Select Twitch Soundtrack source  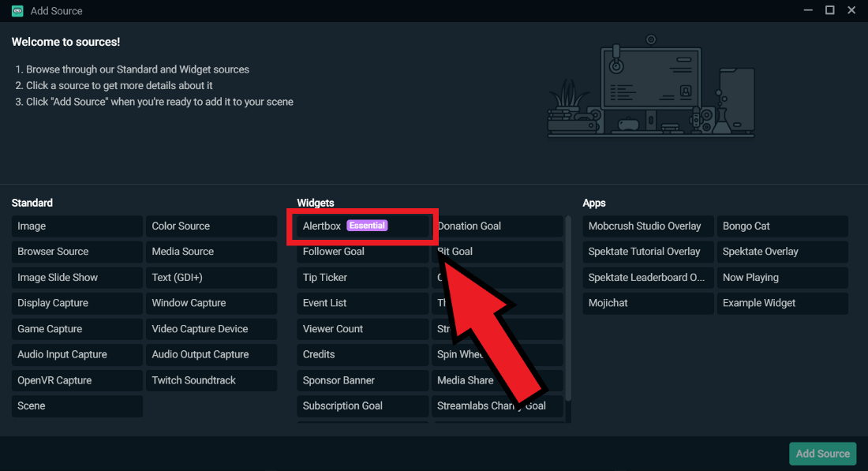pos(211,380)
